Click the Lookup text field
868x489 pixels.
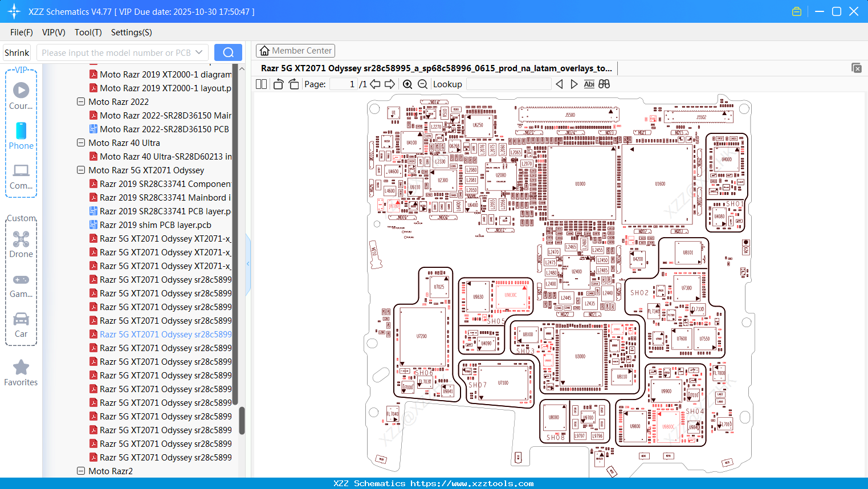coord(509,84)
